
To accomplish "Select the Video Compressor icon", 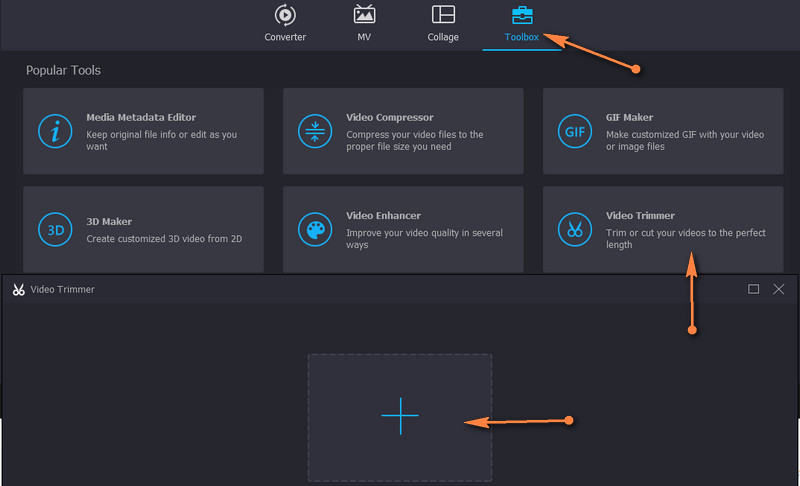I will tap(315, 131).
